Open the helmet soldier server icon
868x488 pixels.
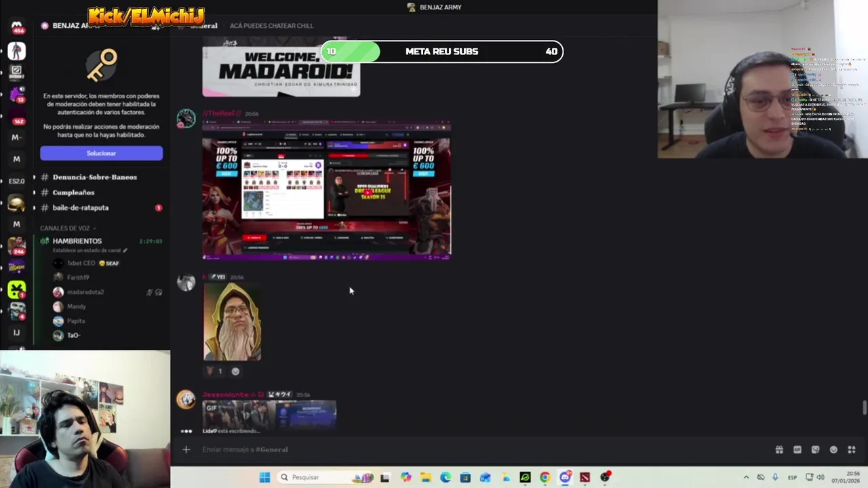coord(17,203)
